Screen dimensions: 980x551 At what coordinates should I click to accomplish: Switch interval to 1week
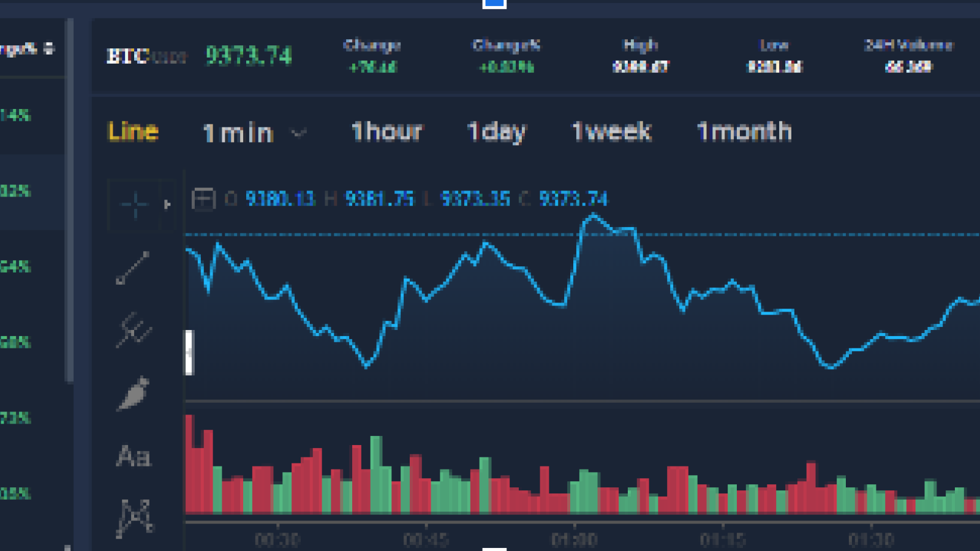(x=611, y=132)
